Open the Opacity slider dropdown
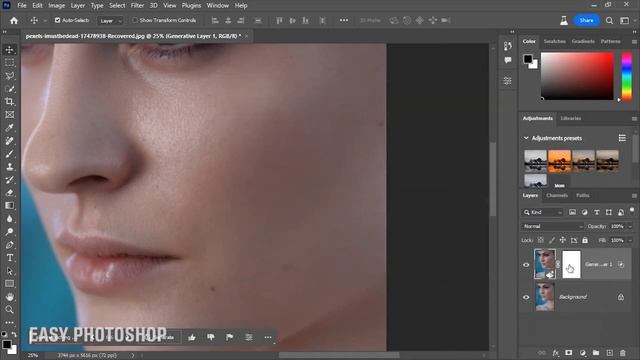 tap(630, 226)
